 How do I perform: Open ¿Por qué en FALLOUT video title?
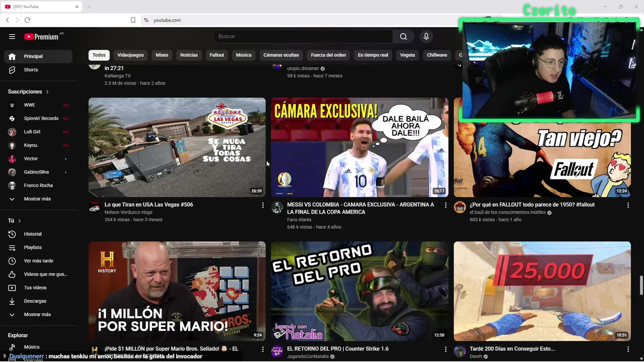532,205
